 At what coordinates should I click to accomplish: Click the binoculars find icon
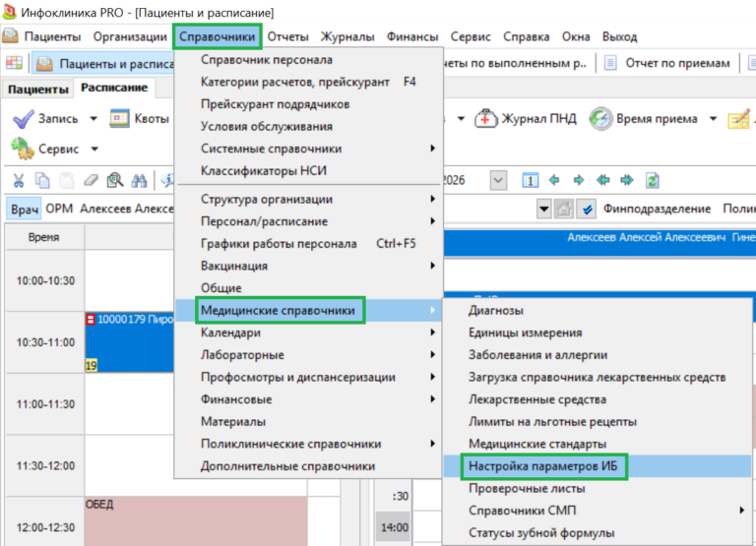(x=140, y=181)
